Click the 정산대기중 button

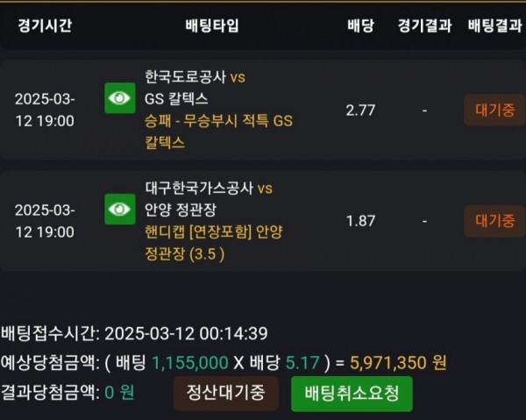coord(225,393)
